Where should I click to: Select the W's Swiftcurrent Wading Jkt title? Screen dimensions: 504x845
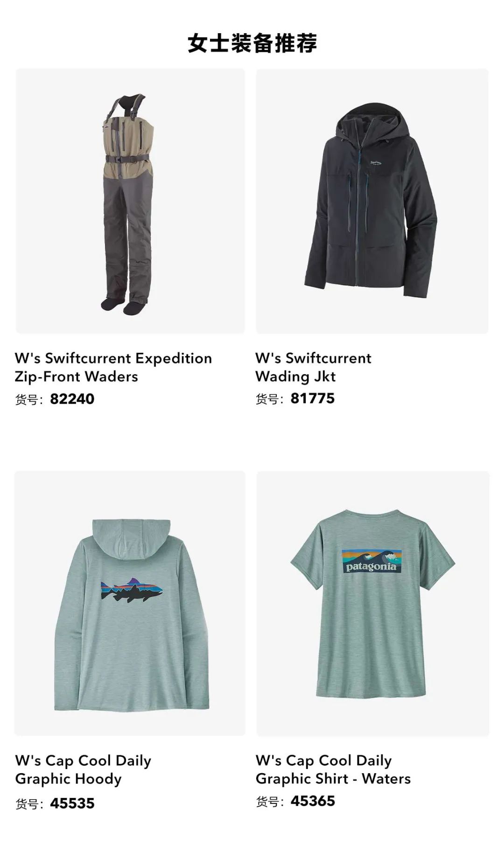[x=313, y=367]
